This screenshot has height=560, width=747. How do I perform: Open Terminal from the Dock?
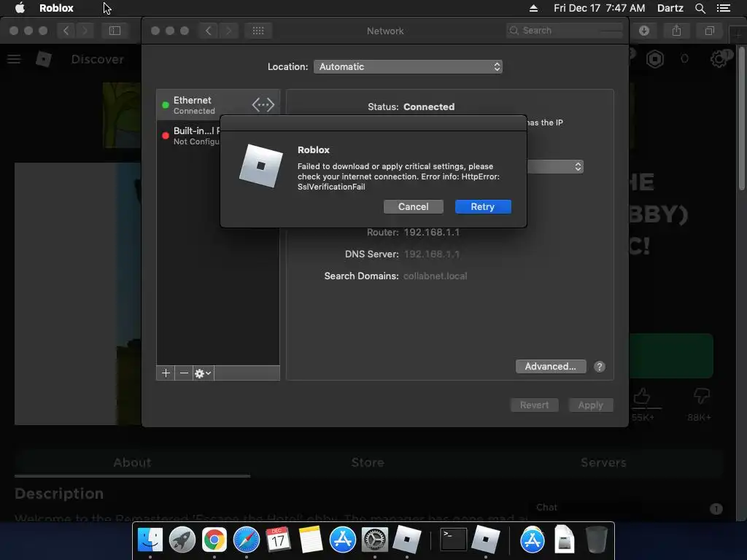click(x=453, y=540)
